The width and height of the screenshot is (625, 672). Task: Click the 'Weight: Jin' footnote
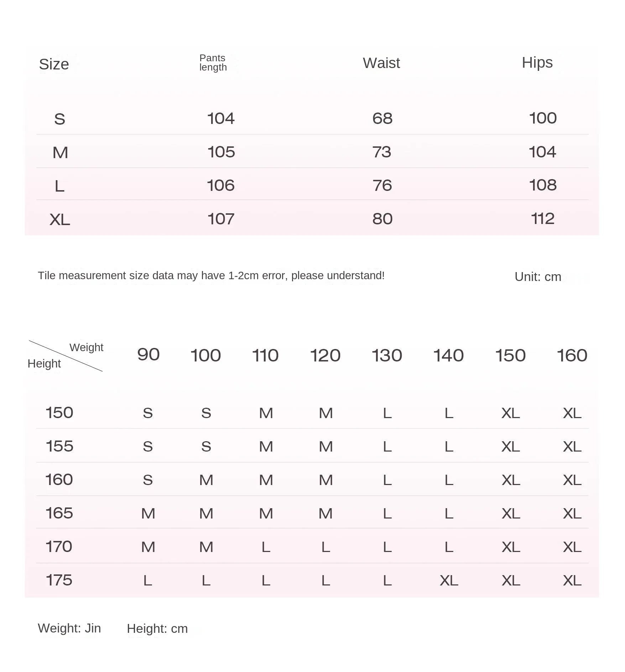pyautogui.click(x=69, y=628)
